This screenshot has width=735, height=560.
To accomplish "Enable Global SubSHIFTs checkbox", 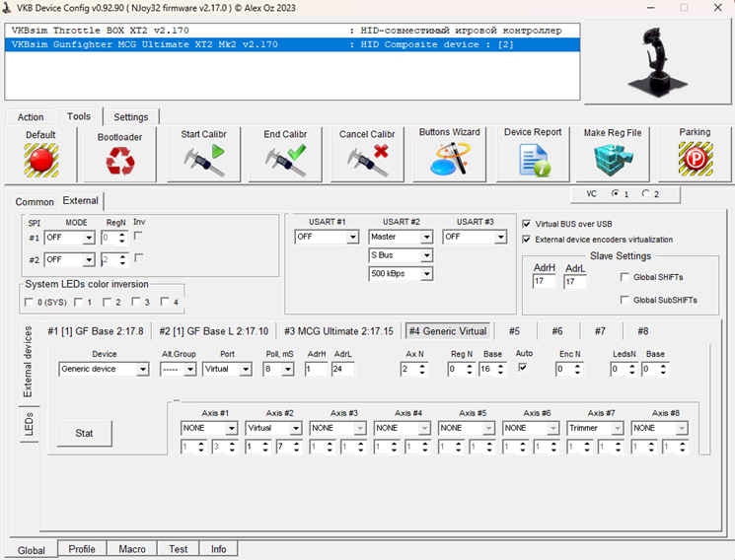I will point(625,300).
